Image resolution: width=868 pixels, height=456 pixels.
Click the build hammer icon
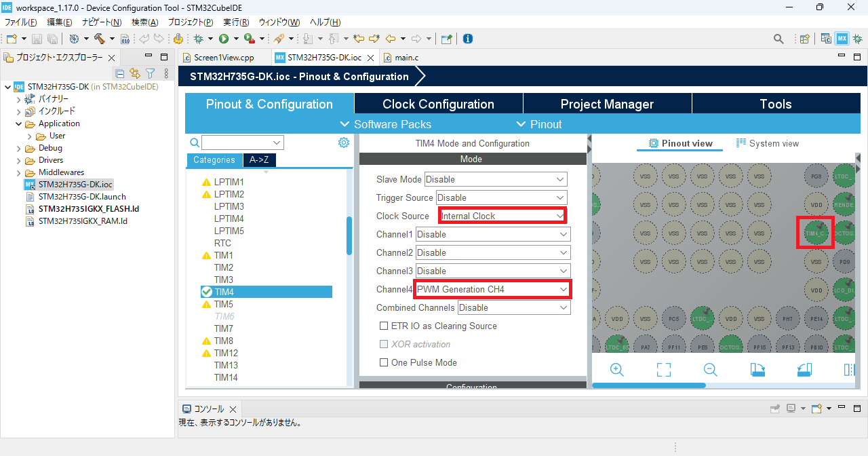click(x=100, y=39)
